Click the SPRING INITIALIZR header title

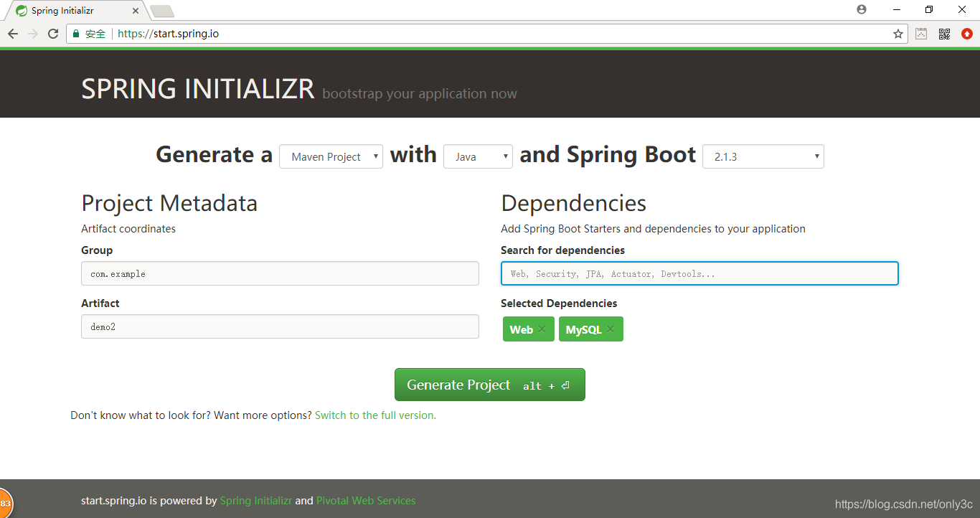198,89
